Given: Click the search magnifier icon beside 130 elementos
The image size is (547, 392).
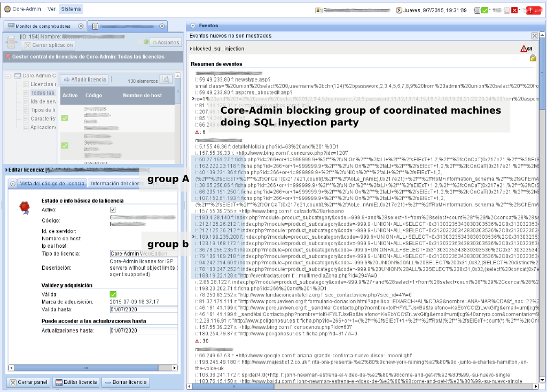Looking at the screenshot, I should [166, 80].
